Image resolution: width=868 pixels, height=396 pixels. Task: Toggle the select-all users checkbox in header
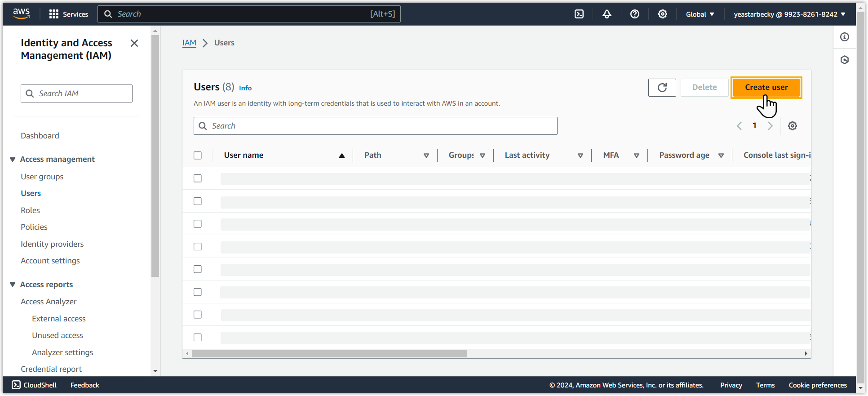(x=198, y=156)
